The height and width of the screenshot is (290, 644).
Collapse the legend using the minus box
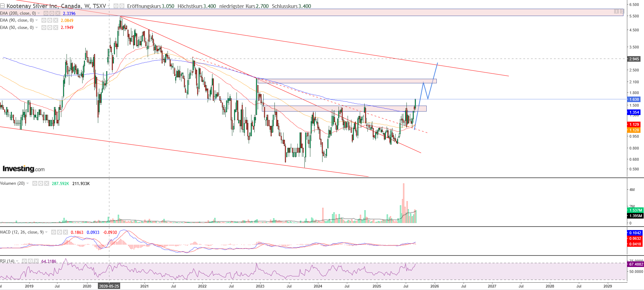coord(2,6)
